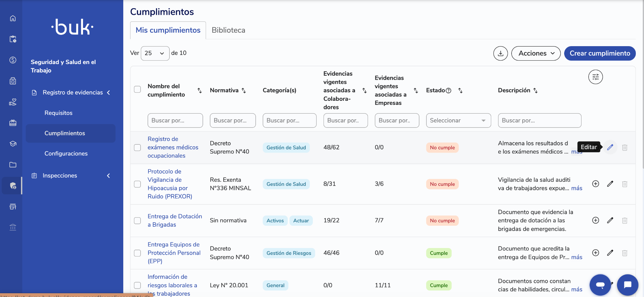Check the Protocolo de Vigilancia PREXOR row
This screenshot has width=644, height=297.
pos(137,184)
